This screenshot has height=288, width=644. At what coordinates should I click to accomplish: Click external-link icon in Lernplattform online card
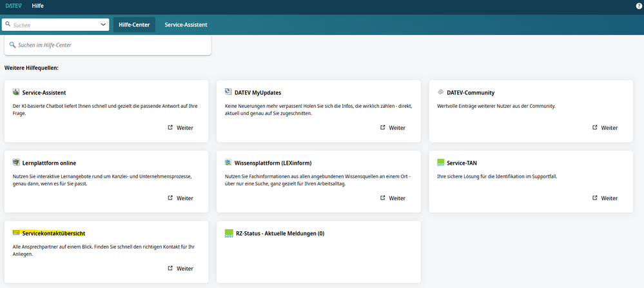click(x=170, y=198)
